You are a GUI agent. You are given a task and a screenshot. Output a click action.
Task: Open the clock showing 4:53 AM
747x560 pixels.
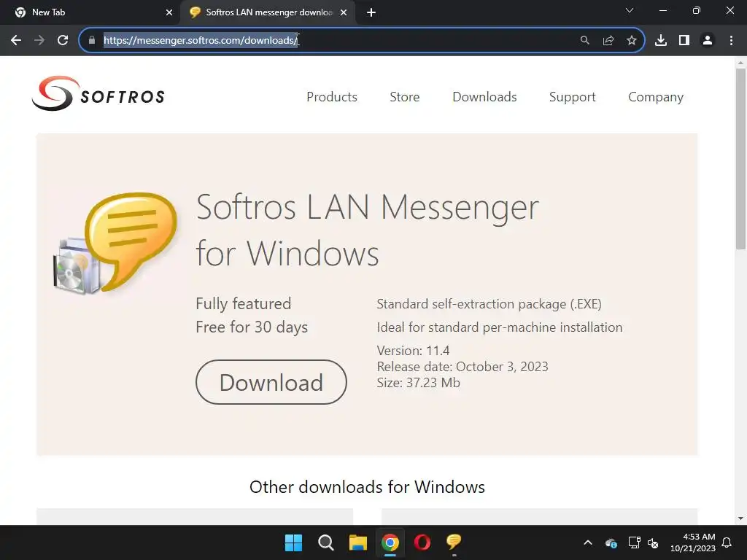click(693, 542)
